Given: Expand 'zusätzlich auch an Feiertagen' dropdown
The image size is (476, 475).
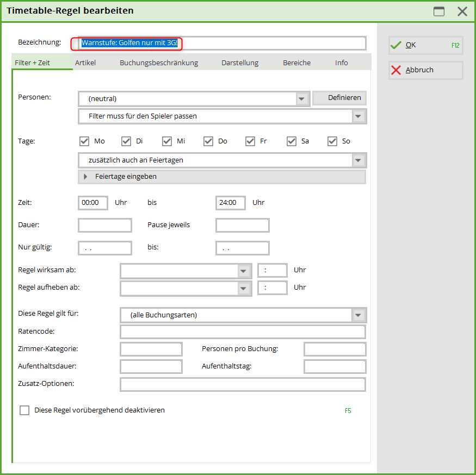Looking at the screenshot, I should point(358,160).
